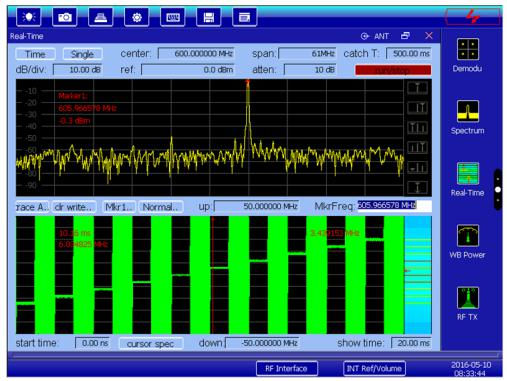Toggle the Single capture button
Screen dimensions: 507x381
coord(82,54)
